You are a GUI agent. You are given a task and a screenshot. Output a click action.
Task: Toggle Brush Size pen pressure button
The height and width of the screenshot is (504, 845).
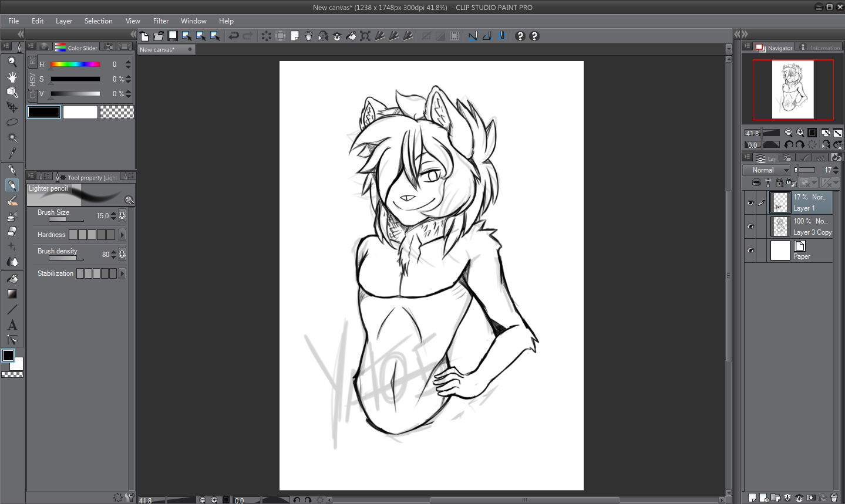pos(122,215)
